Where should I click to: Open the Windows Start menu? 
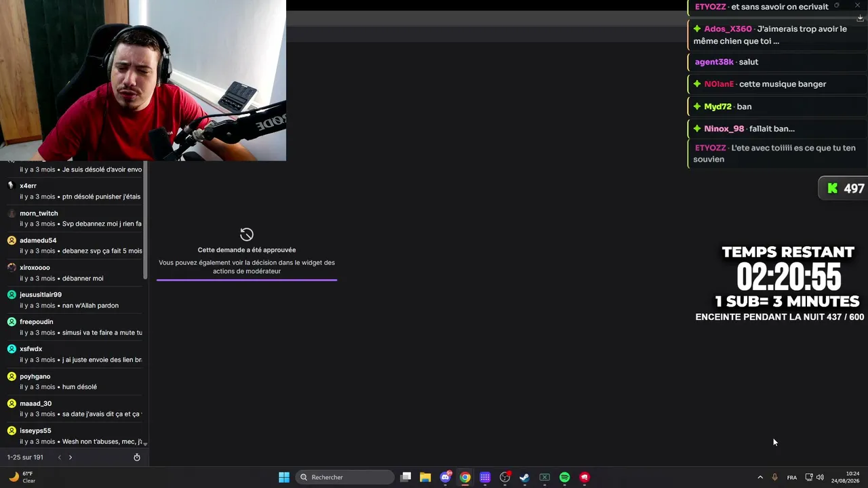(284, 477)
